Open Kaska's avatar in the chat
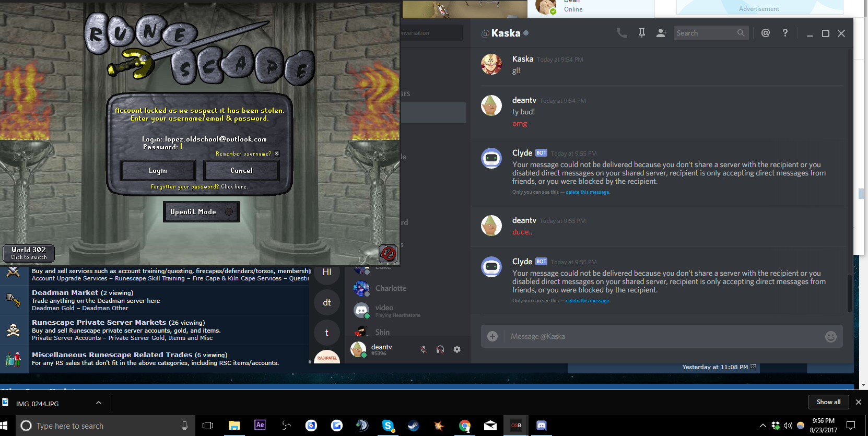This screenshot has height=436, width=868. (x=491, y=64)
